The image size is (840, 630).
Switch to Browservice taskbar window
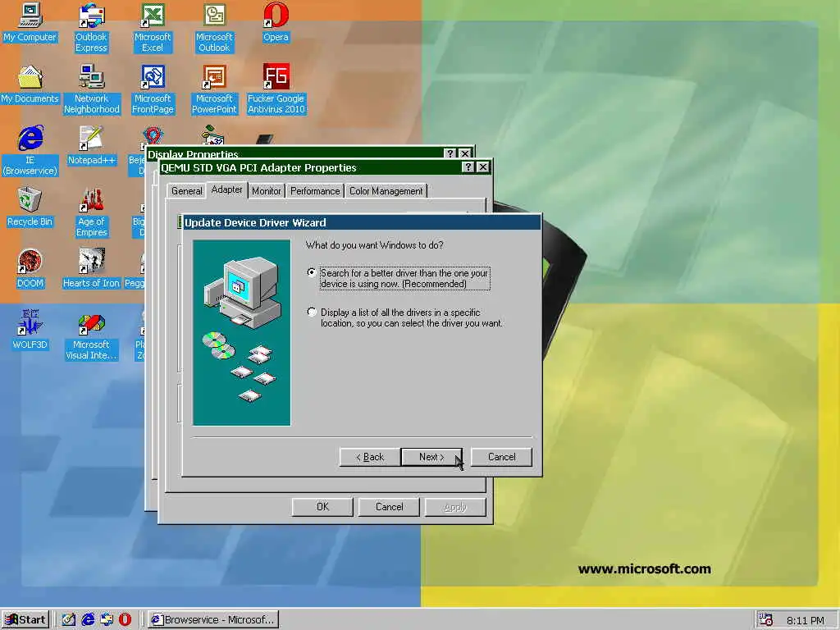click(213, 620)
